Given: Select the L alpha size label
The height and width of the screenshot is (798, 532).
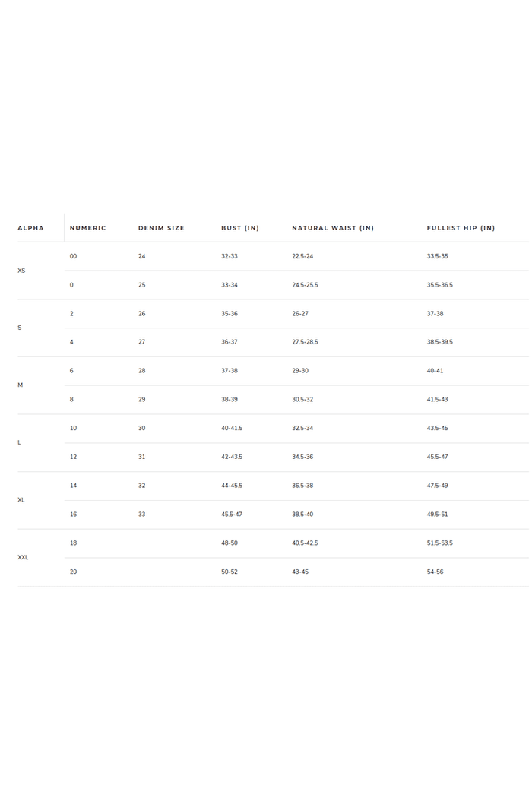Looking at the screenshot, I should click(x=19, y=443).
